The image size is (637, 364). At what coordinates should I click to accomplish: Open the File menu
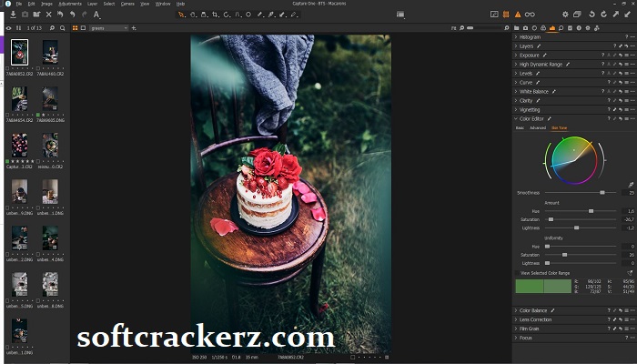(x=19, y=4)
